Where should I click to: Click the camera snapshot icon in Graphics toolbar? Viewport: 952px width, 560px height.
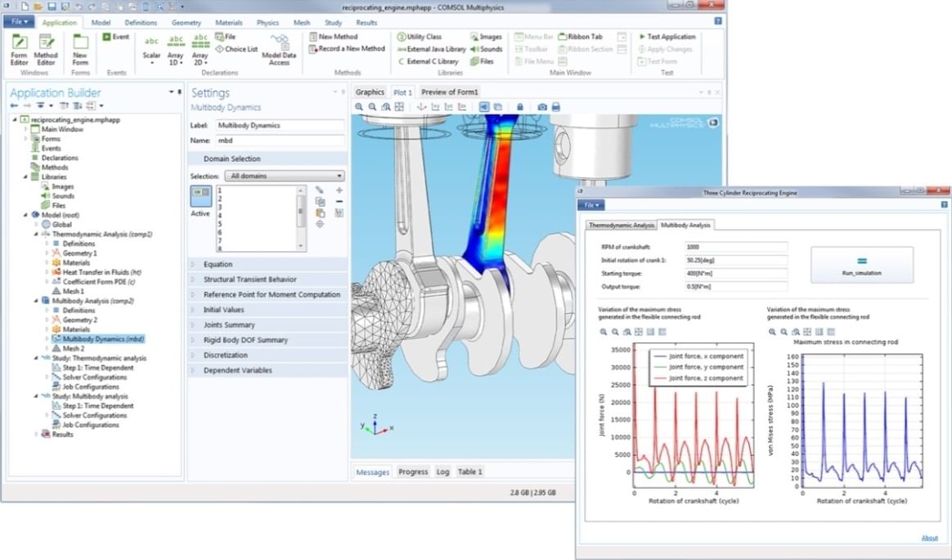coord(541,107)
